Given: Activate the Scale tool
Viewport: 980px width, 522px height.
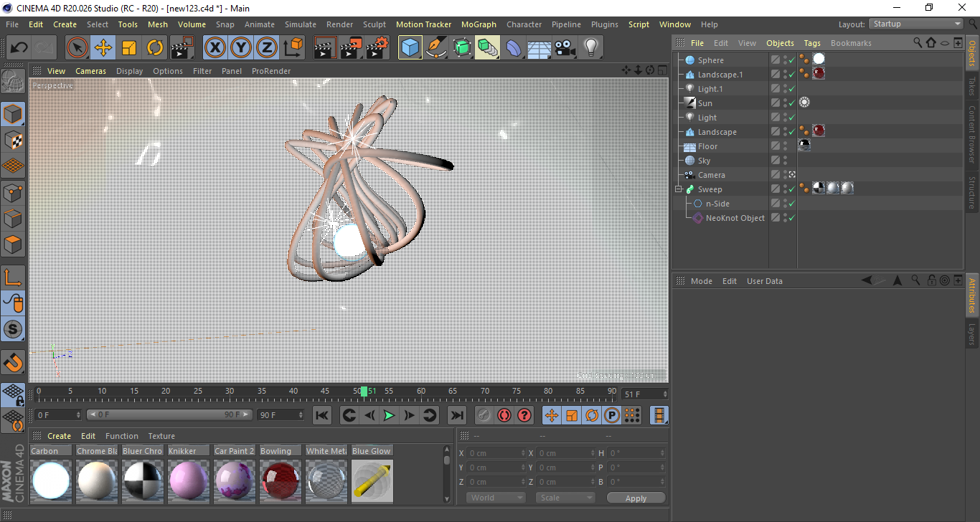Looking at the screenshot, I should [x=129, y=48].
